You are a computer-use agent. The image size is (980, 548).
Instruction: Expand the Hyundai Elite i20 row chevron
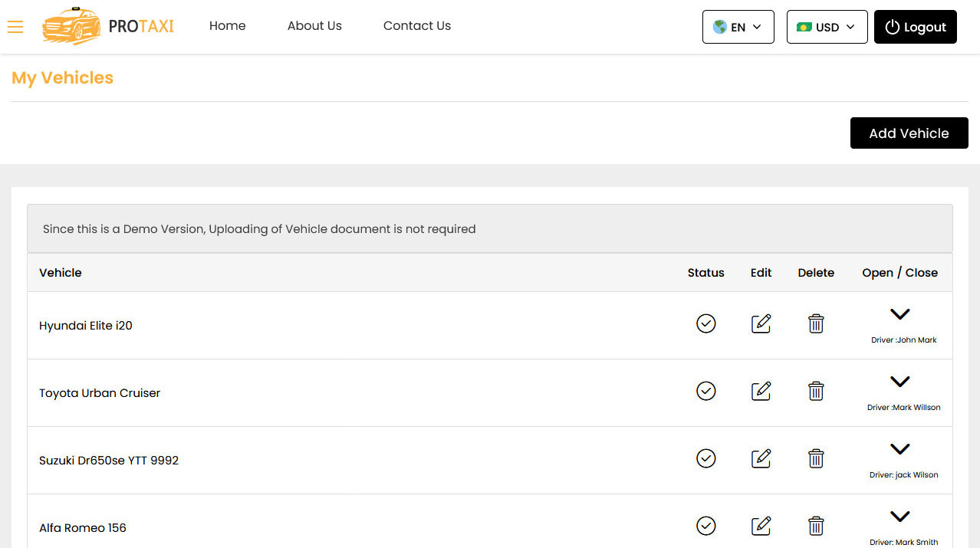click(899, 314)
